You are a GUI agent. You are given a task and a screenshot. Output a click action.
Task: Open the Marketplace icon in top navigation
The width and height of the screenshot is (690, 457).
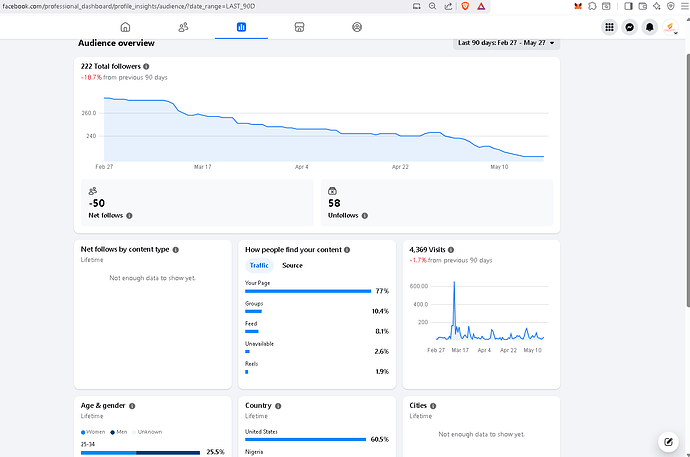[x=299, y=27]
